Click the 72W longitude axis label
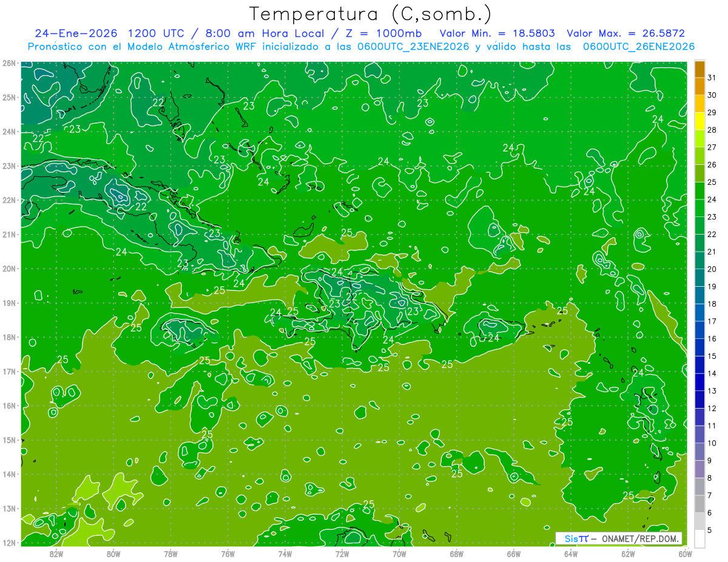Viewport: 728px width, 562px height. click(342, 554)
